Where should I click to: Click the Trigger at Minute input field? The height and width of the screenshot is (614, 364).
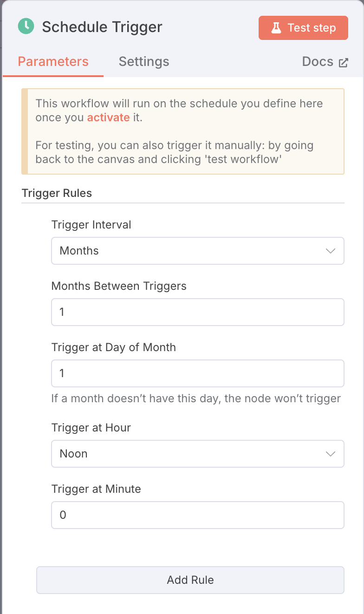coord(198,515)
